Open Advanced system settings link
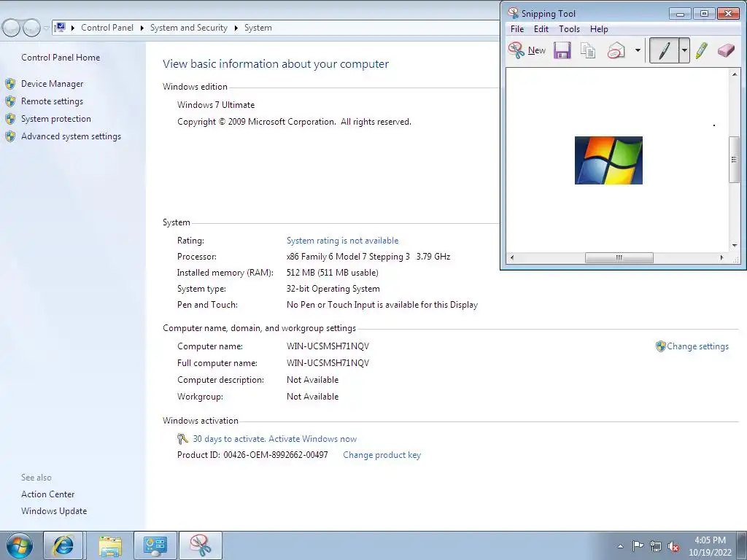Viewport: 747px width, 560px height. (71, 136)
